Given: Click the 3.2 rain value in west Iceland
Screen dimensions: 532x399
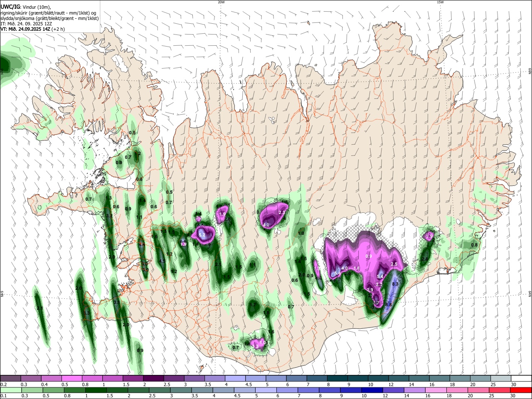Looking at the screenshot, I should point(110,216).
